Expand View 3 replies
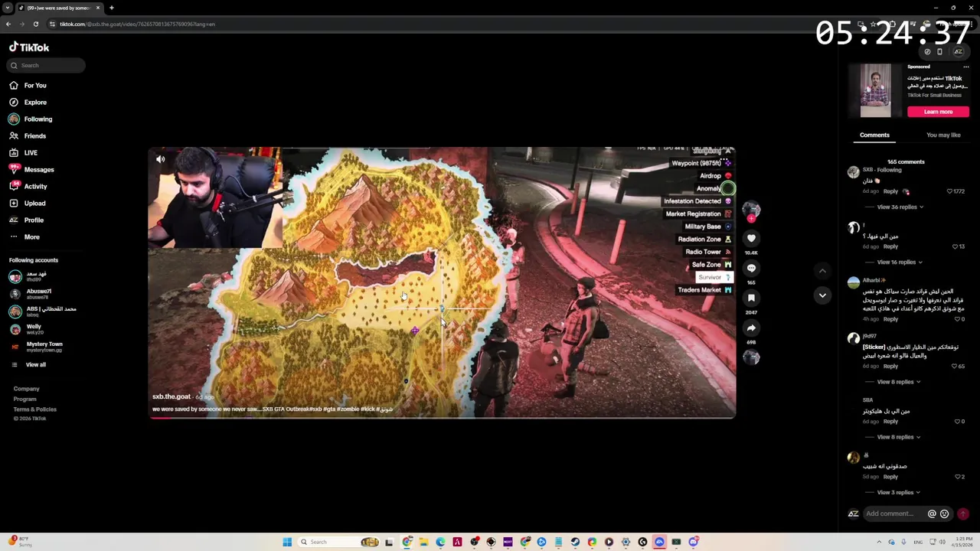980x551 pixels. (899, 492)
